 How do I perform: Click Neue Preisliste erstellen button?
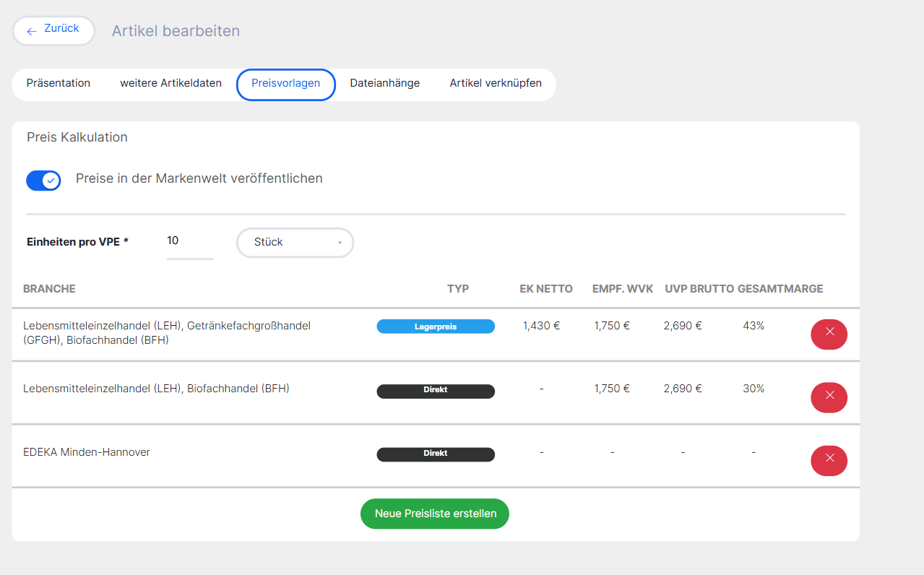pos(435,514)
